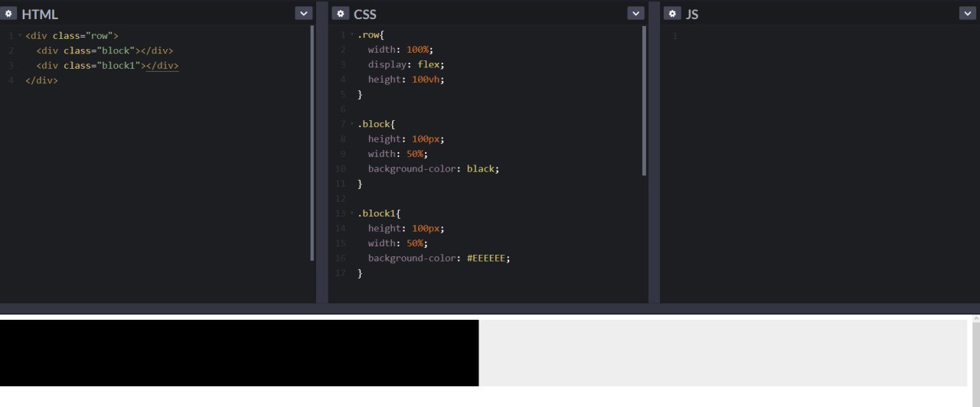Open JS panel settings gear
Screen dimensions: 980x407
672,13
